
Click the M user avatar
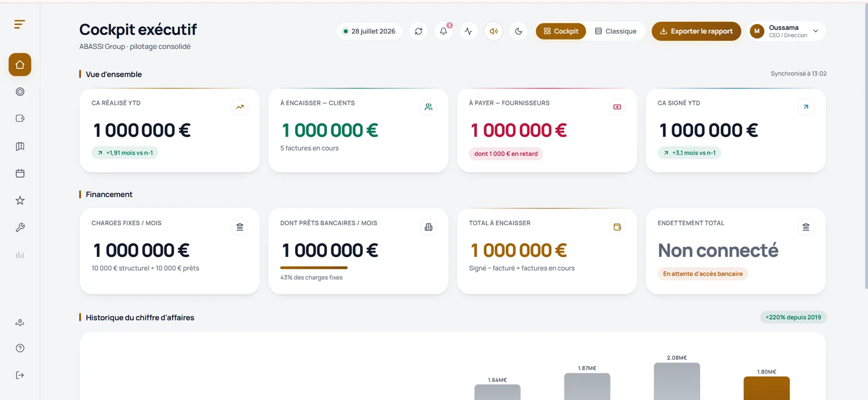pyautogui.click(x=757, y=31)
